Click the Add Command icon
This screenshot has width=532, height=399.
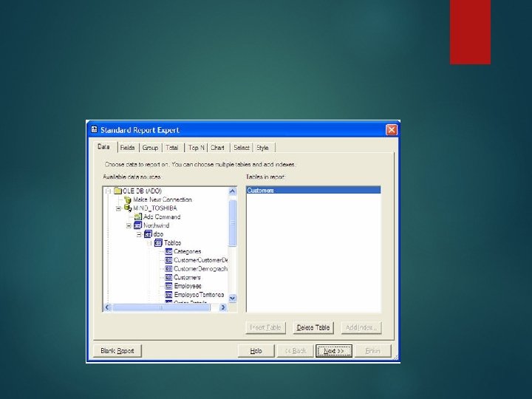(x=137, y=216)
